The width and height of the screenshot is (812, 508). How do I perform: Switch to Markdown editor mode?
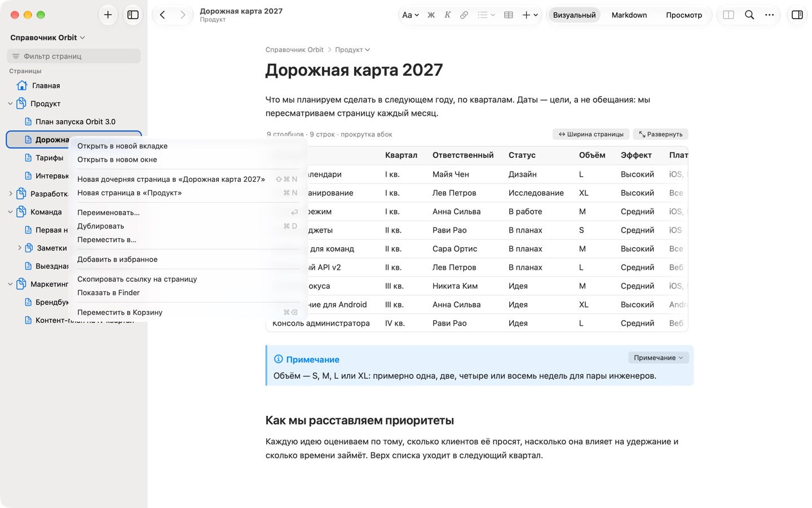629,15
